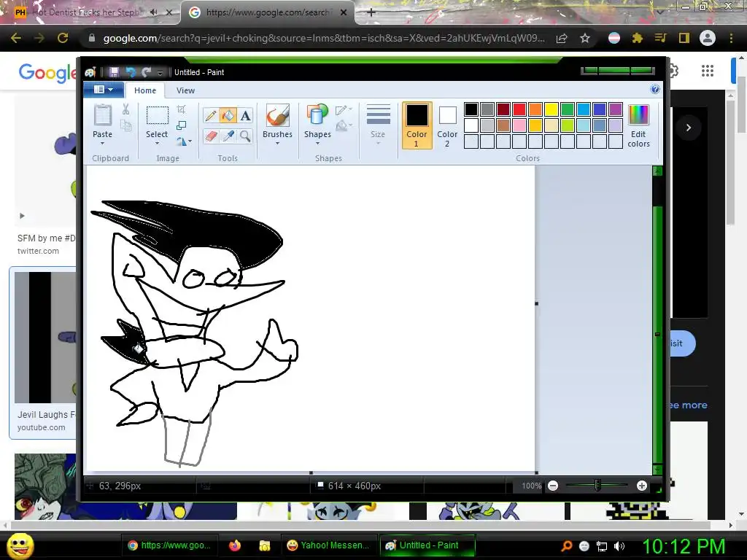Click the Save icon in Paint title bar
Viewport: 747px width, 560px height.
click(114, 72)
